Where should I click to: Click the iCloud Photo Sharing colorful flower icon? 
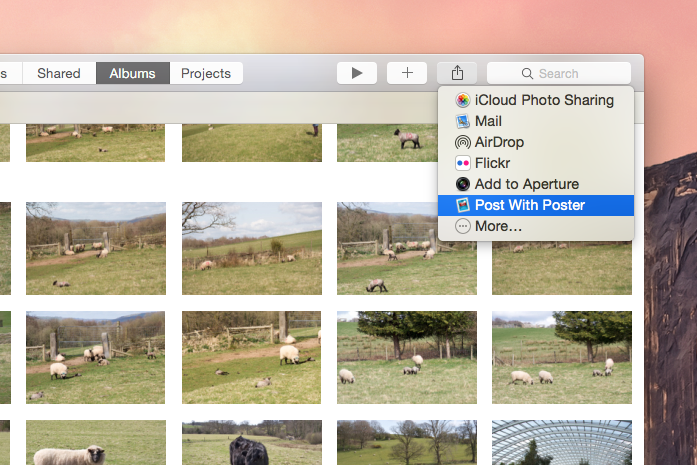463,100
